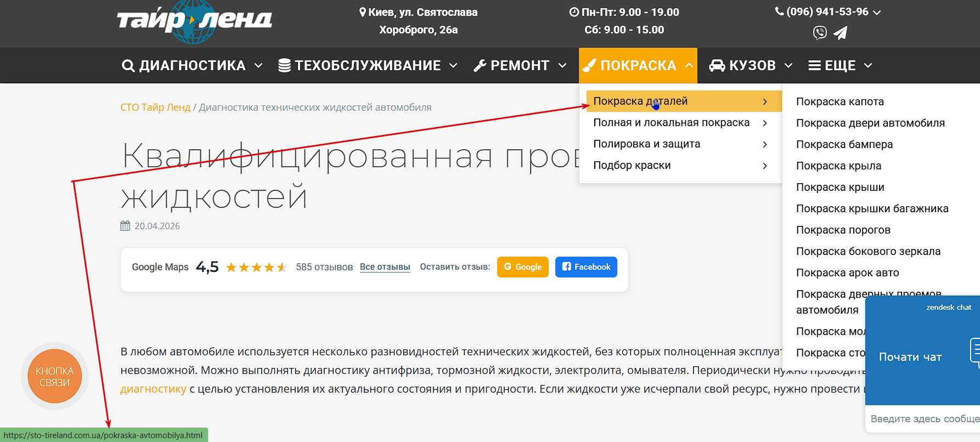This screenshot has height=442, width=980.
Task: Collapse the Покраска menu chevron
Action: [x=689, y=65]
